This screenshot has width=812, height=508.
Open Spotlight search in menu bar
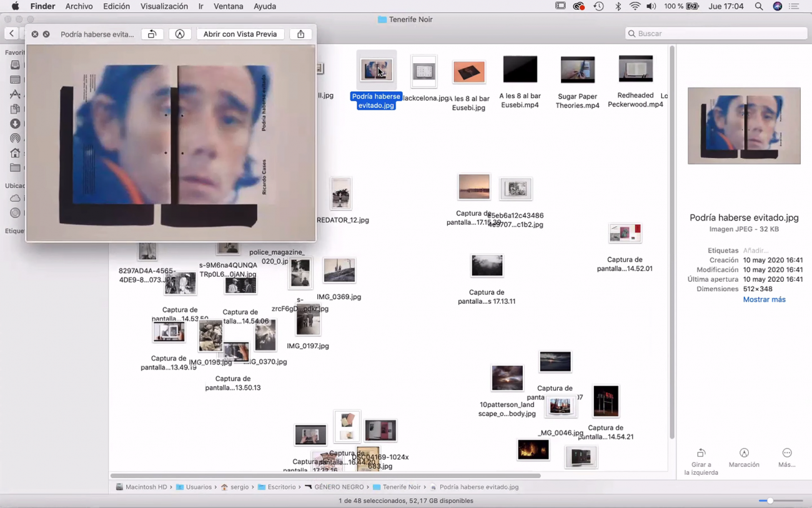click(x=759, y=6)
